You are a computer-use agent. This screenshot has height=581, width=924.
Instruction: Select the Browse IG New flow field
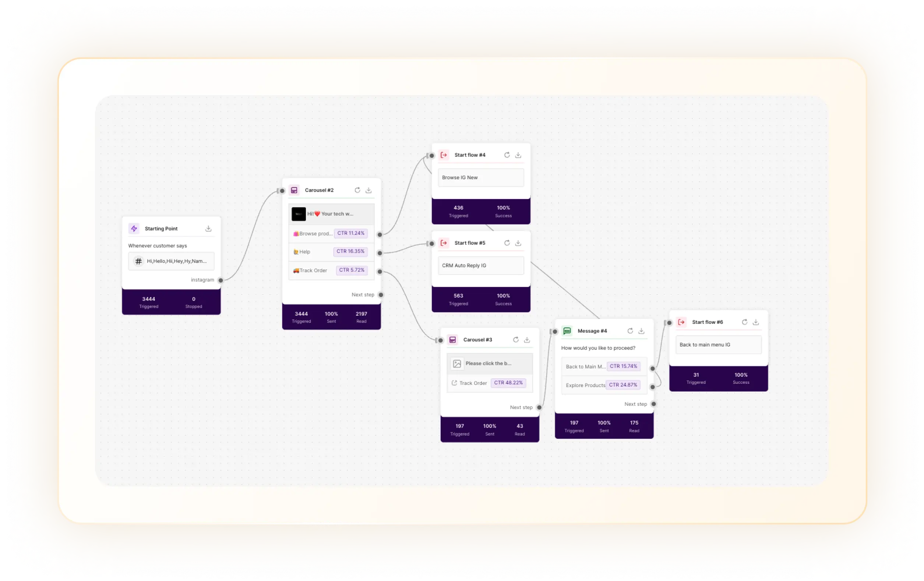(480, 178)
